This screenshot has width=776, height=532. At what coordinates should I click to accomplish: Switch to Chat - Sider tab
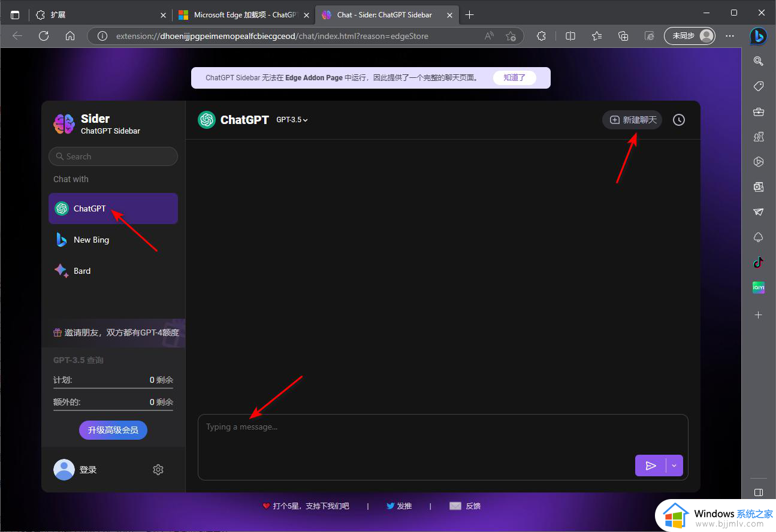pos(386,15)
